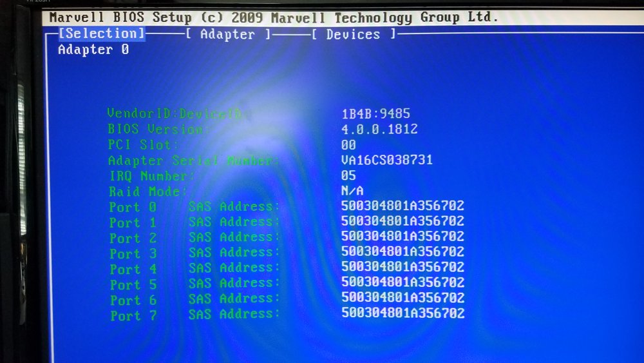Click the Port 1 label
The image size is (644, 363).
point(133,222)
